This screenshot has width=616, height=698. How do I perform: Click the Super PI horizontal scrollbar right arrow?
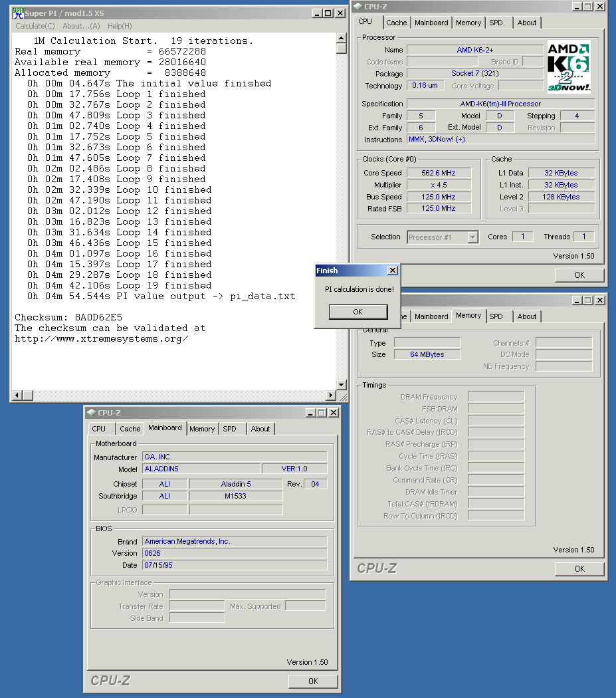331,395
